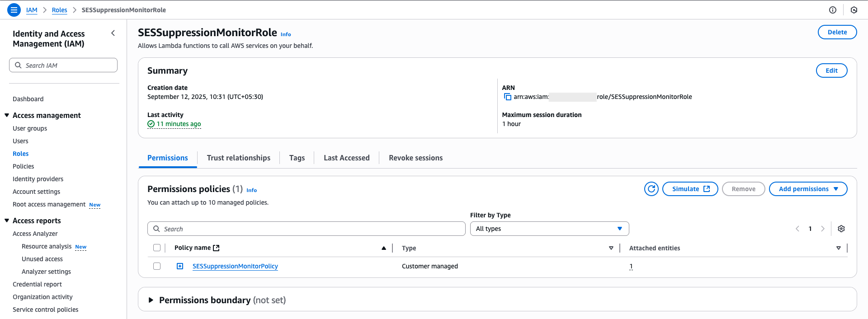Open the hexagon settings icon in top bar
The width and height of the screenshot is (868, 319).
point(854,10)
